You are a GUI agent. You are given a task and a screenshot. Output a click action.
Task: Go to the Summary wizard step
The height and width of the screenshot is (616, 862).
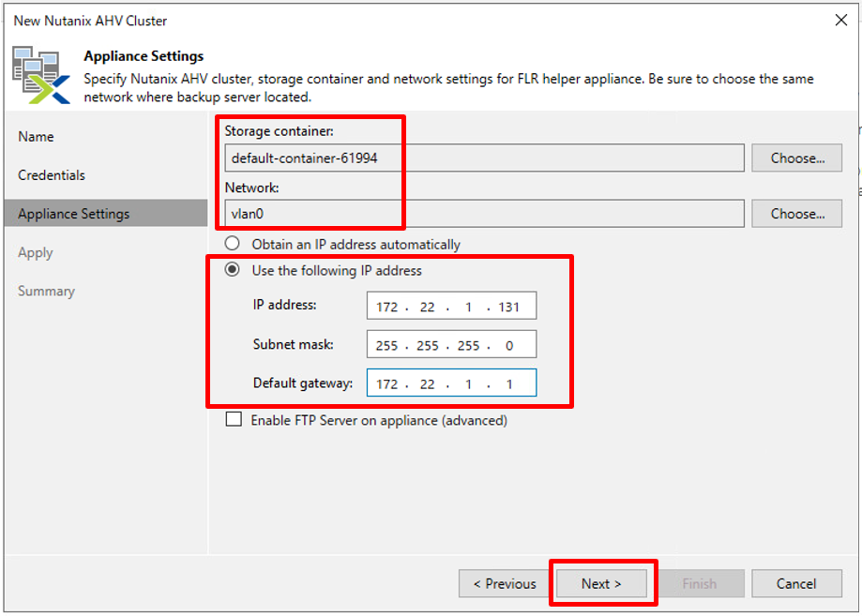point(46,292)
